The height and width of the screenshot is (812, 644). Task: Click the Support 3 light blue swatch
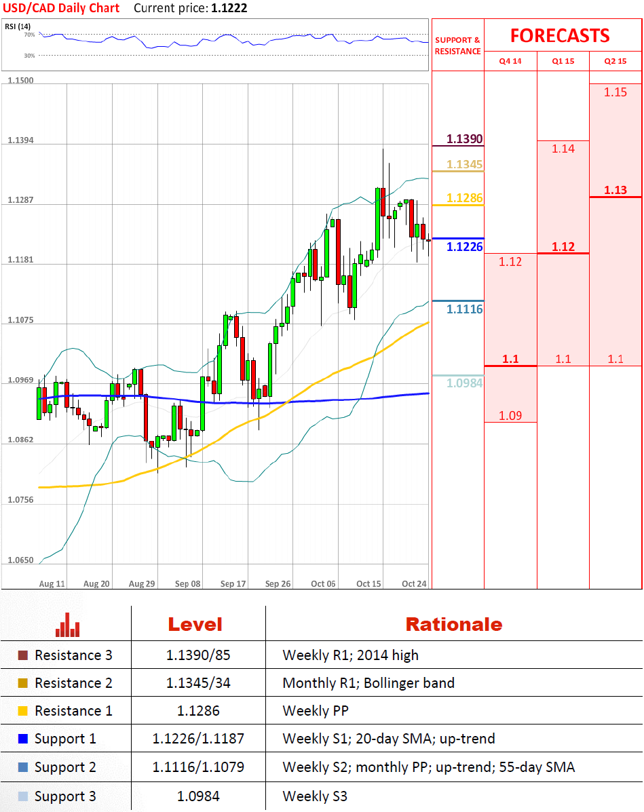point(23,796)
